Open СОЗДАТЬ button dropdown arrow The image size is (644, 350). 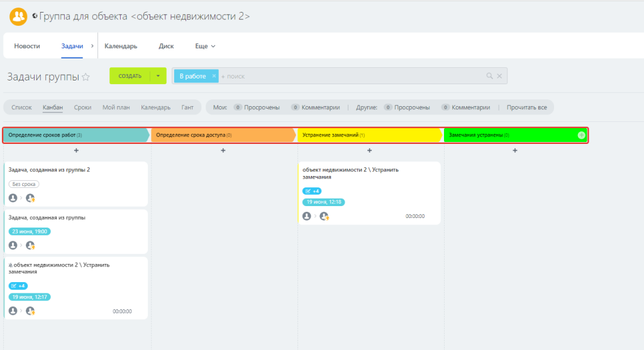click(158, 76)
